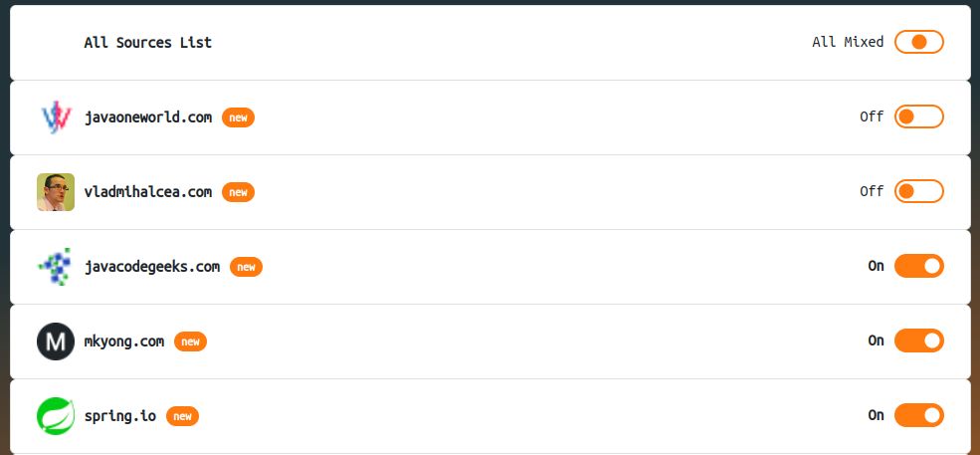Open the vladmihalcea.com source name
The height and width of the screenshot is (455, 980).
tap(148, 191)
